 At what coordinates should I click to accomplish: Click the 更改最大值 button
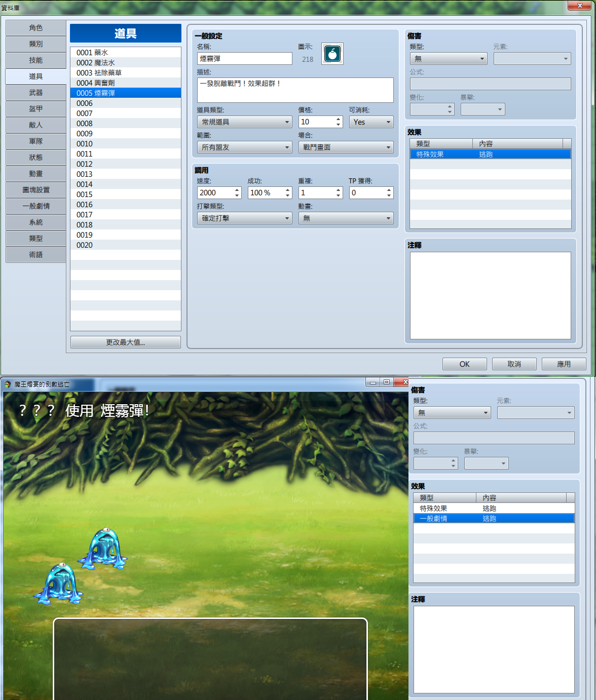pyautogui.click(x=126, y=342)
